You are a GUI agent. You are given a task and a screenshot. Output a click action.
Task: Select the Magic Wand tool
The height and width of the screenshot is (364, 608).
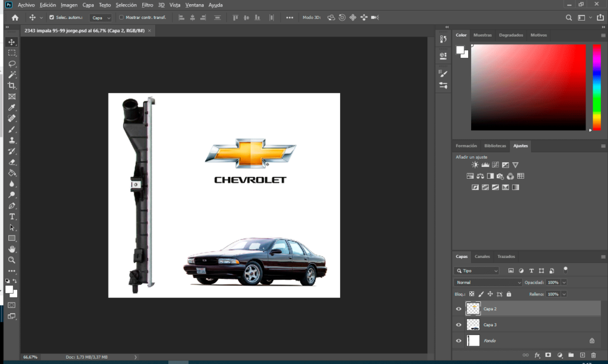tap(12, 74)
